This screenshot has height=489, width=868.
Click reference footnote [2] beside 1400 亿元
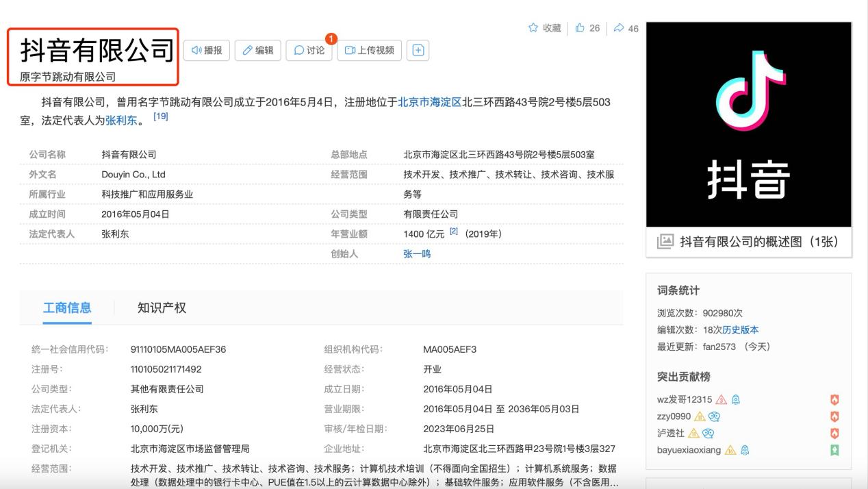pos(453,231)
